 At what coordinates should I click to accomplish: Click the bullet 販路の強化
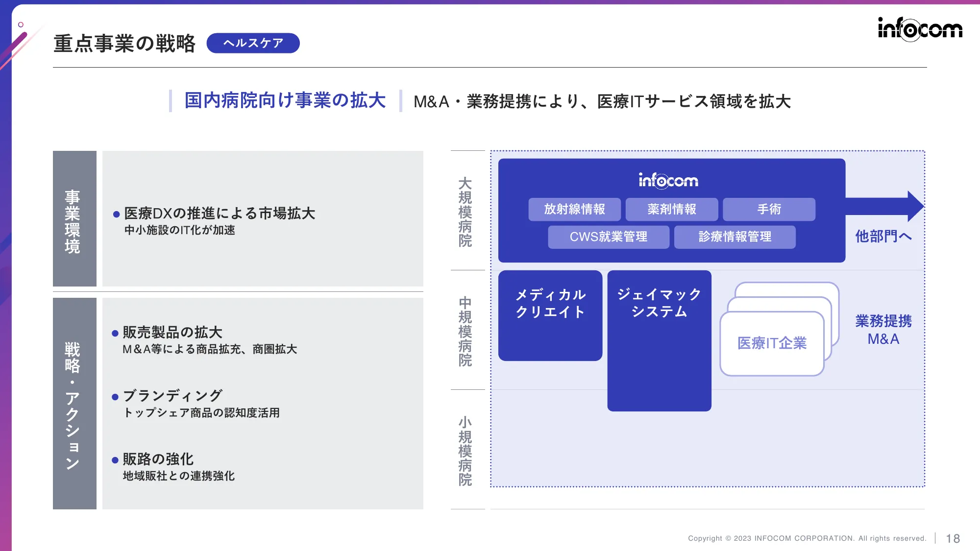[x=158, y=459]
